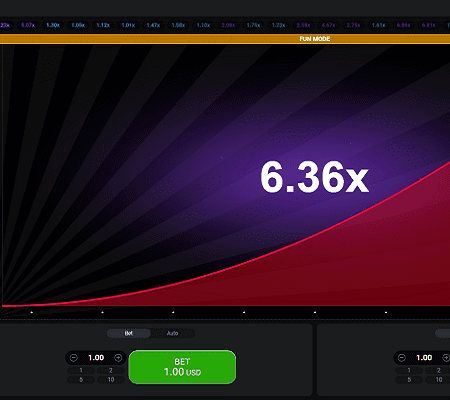450x400 pixels.
Task: Click the 6.36x multiplier display
Action: tap(314, 177)
